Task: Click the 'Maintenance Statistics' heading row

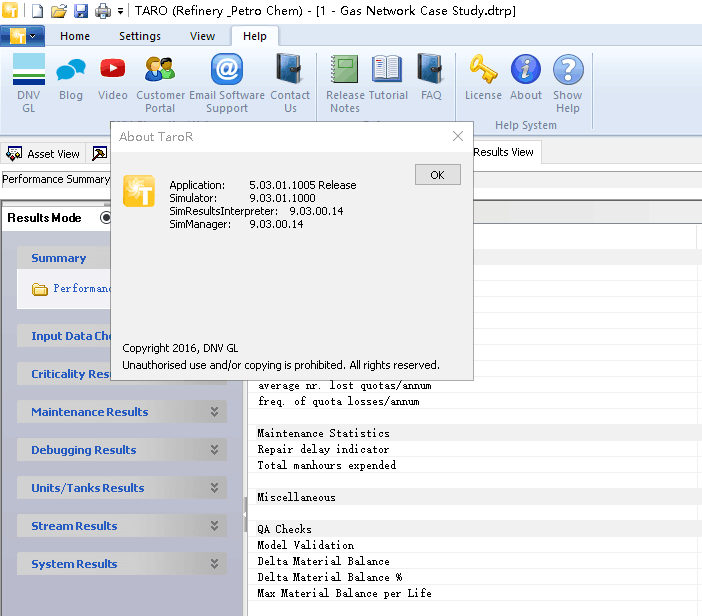Action: click(475, 433)
